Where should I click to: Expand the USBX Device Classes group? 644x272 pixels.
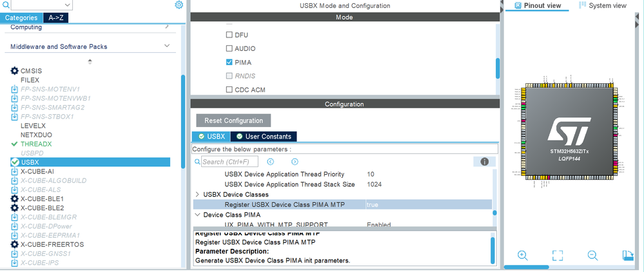pyautogui.click(x=197, y=195)
